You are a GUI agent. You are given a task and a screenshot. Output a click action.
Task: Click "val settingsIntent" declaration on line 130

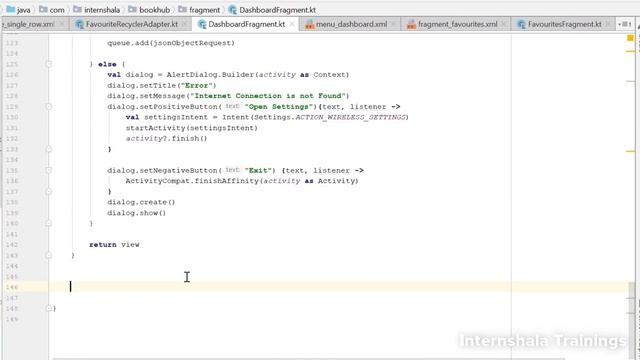pyautogui.click(x=167, y=117)
